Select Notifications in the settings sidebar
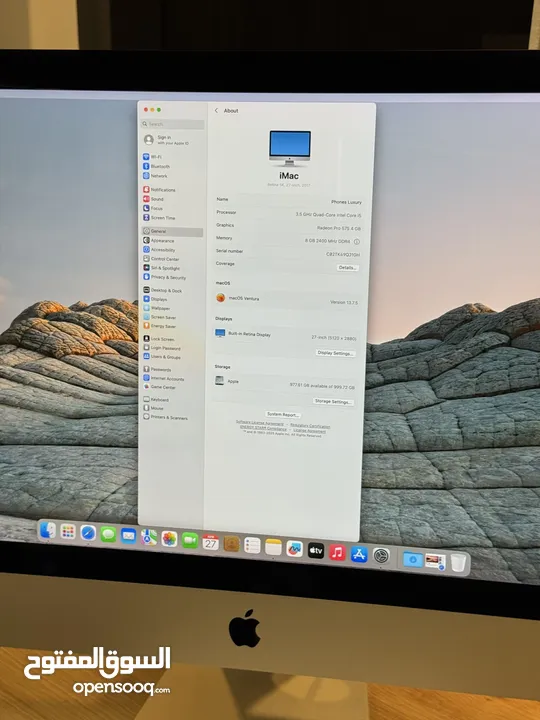The image size is (540, 720). click(159, 190)
